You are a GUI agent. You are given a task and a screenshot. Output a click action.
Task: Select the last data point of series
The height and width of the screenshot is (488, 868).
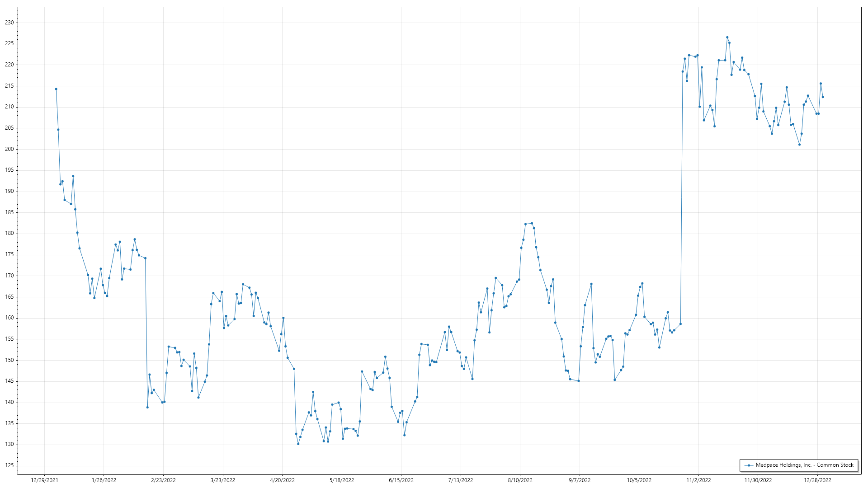click(x=823, y=97)
